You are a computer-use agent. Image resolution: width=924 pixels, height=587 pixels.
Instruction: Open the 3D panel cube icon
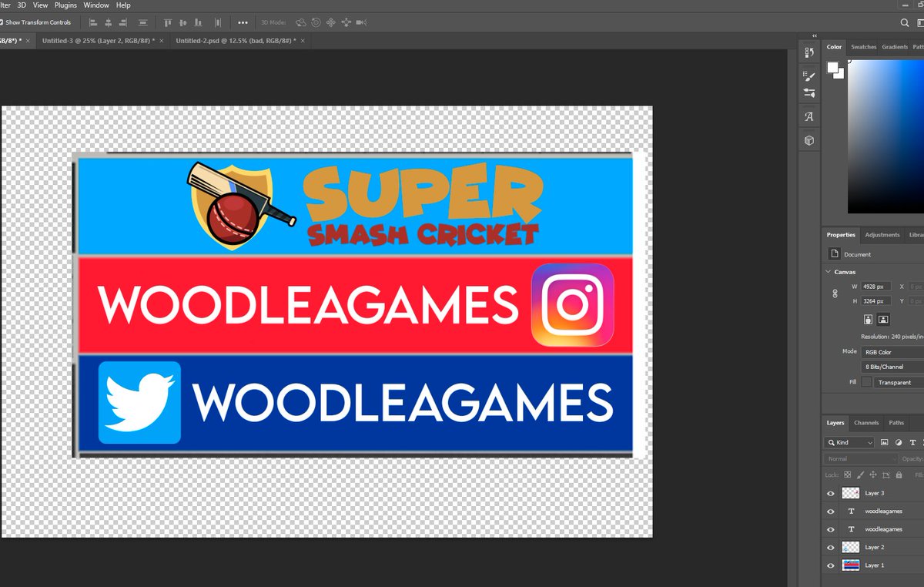[x=809, y=141]
